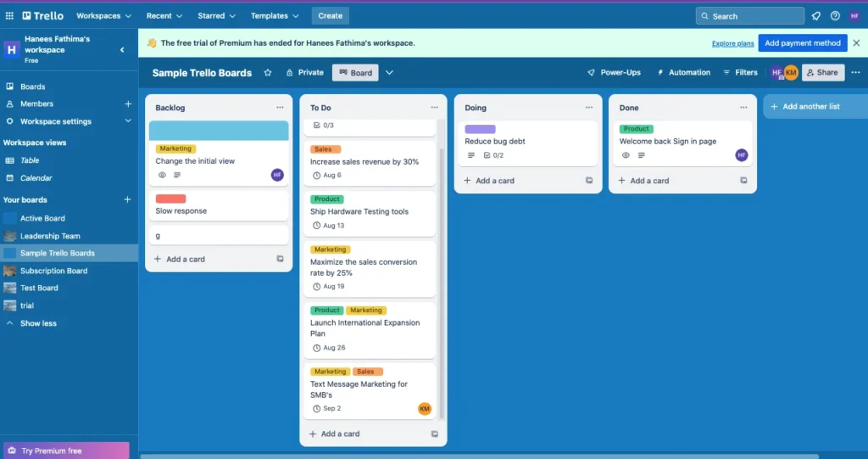Click the purple label on Reduce bug debt card

coord(480,129)
